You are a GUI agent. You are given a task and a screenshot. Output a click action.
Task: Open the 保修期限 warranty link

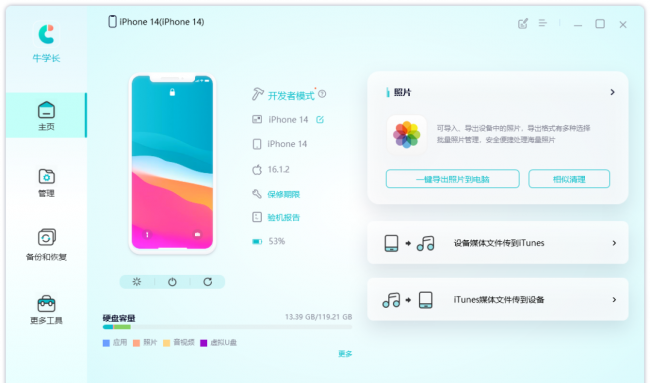284,194
